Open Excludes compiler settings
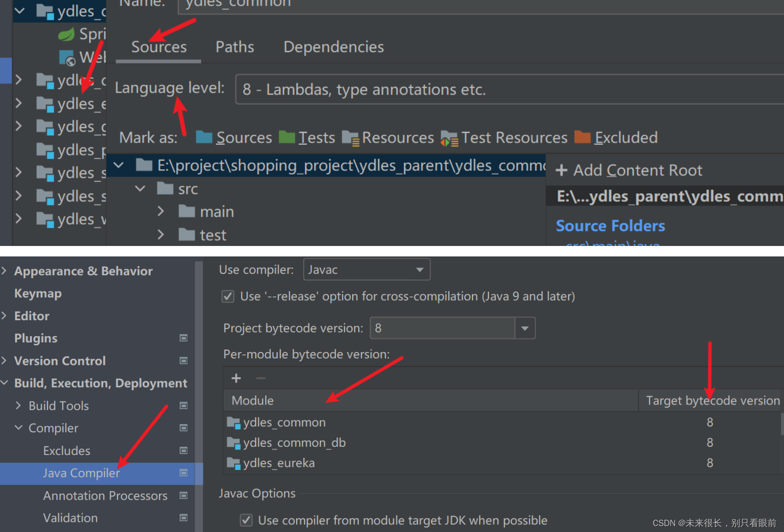The height and width of the screenshot is (532, 784). click(x=67, y=450)
